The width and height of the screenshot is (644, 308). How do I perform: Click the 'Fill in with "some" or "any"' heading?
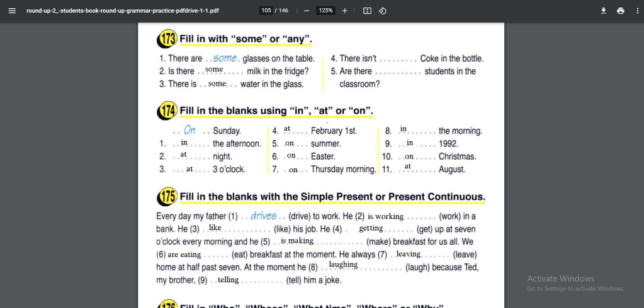point(246,39)
